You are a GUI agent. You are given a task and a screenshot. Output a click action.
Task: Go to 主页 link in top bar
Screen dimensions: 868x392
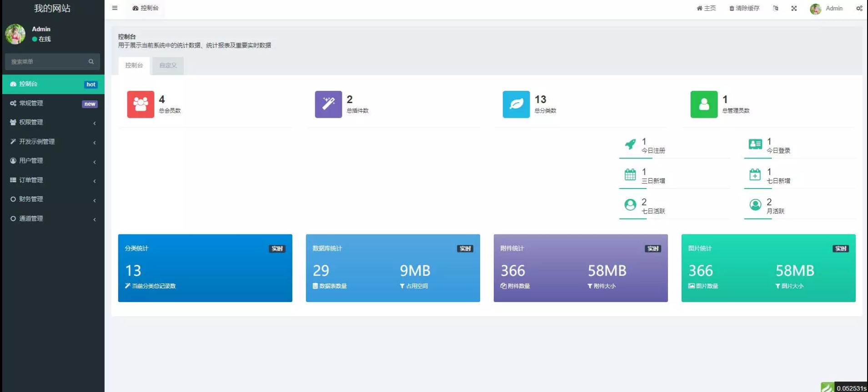pyautogui.click(x=706, y=8)
